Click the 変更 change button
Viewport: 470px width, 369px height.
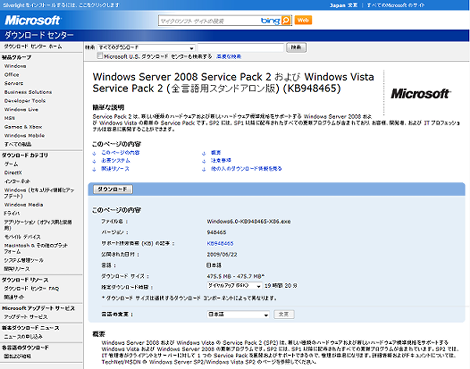click(284, 314)
